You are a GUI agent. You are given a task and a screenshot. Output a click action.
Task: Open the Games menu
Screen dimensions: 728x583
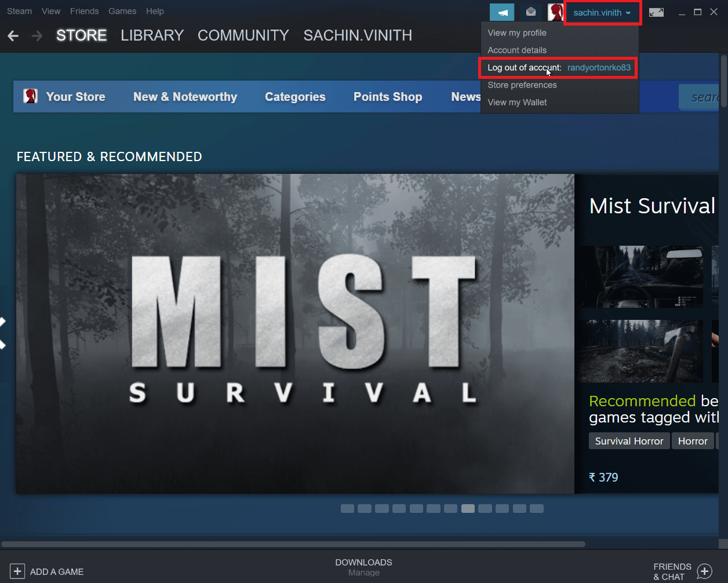(122, 11)
